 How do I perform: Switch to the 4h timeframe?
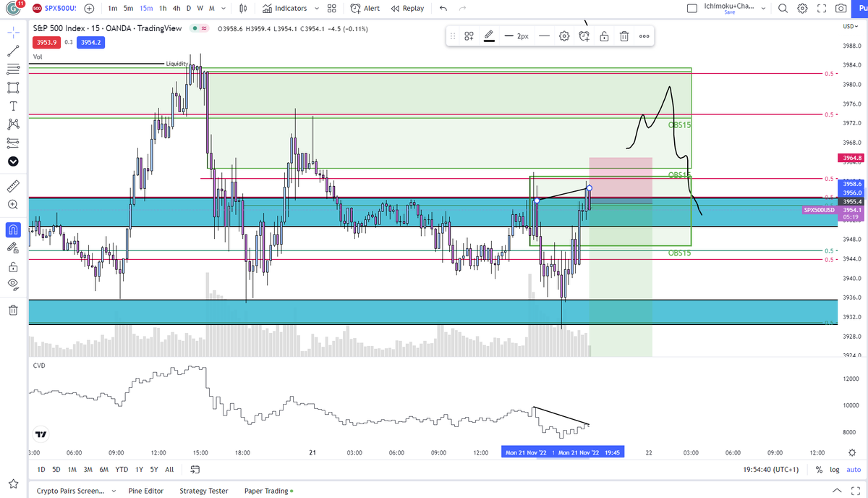point(176,9)
